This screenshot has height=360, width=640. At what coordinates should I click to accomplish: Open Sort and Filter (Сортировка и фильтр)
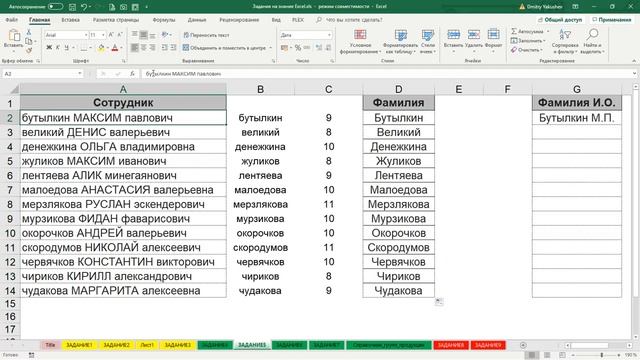point(565,42)
